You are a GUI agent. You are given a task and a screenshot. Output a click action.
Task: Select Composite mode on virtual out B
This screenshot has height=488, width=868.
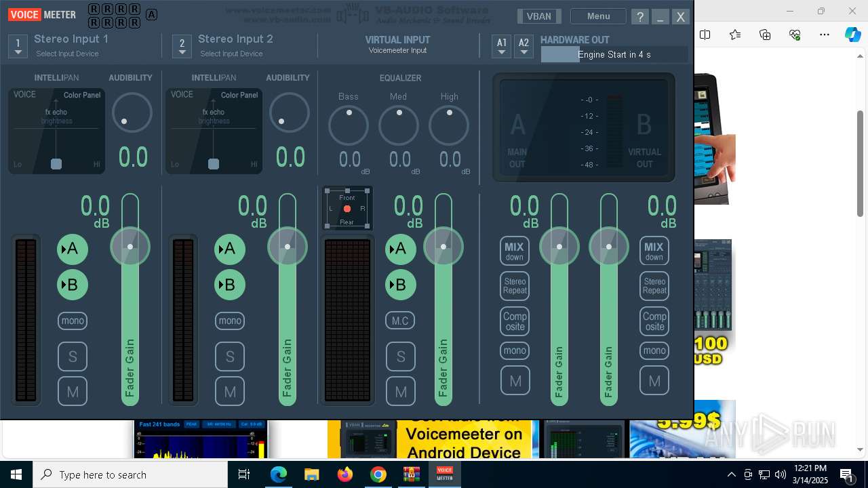654,321
